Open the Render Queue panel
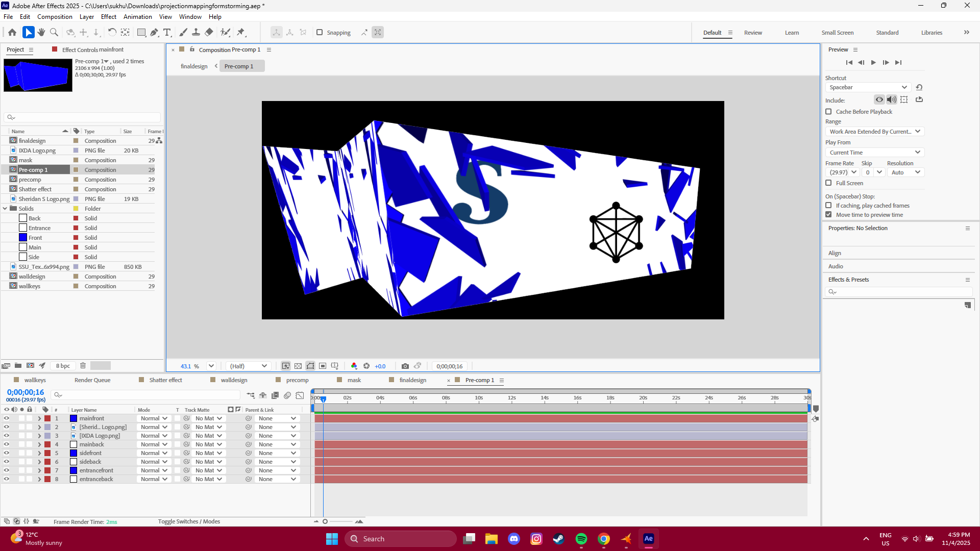Viewport: 980px width, 551px height. click(92, 380)
